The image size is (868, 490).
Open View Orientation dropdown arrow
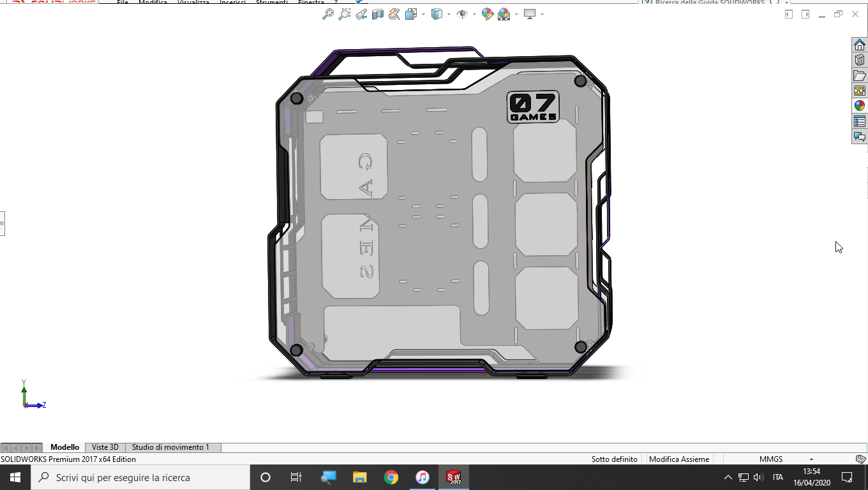click(x=423, y=14)
